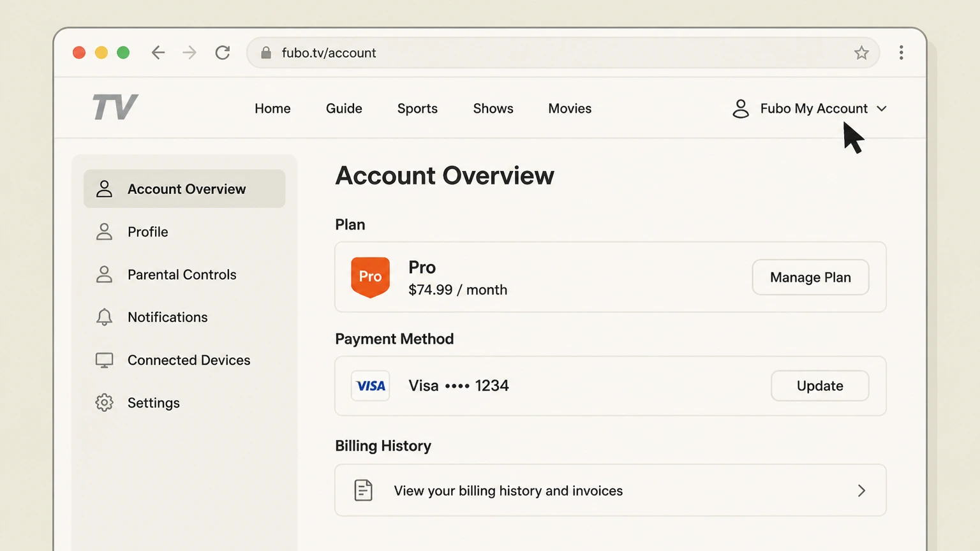Click the Fubo My Account label
This screenshot has width=980, height=551.
[x=813, y=108]
